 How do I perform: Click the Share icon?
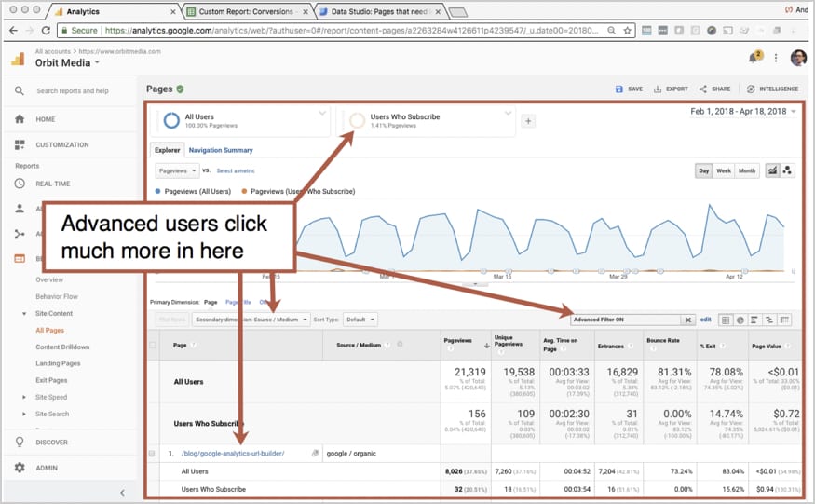(x=702, y=89)
